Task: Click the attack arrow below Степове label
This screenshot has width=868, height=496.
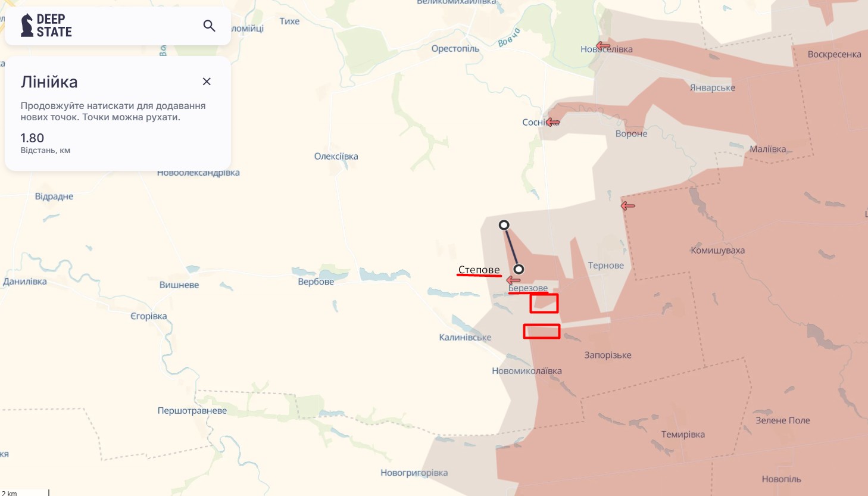Action: click(x=513, y=280)
